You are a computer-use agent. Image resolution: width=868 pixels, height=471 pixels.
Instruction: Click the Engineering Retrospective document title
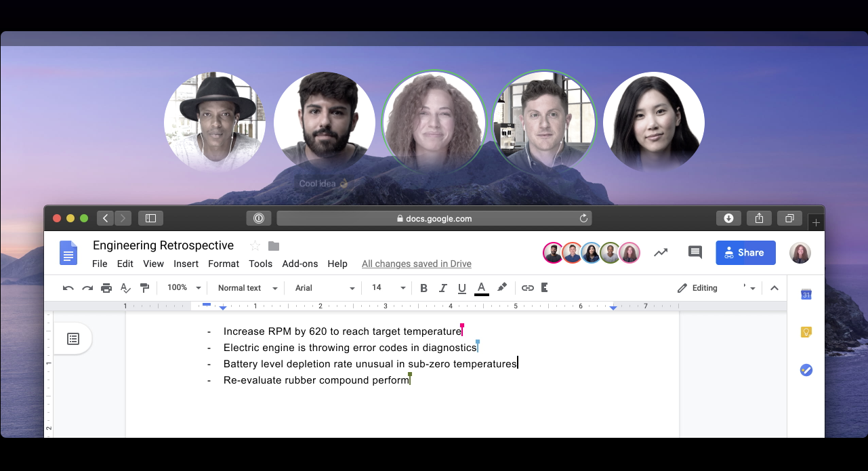[x=163, y=245]
